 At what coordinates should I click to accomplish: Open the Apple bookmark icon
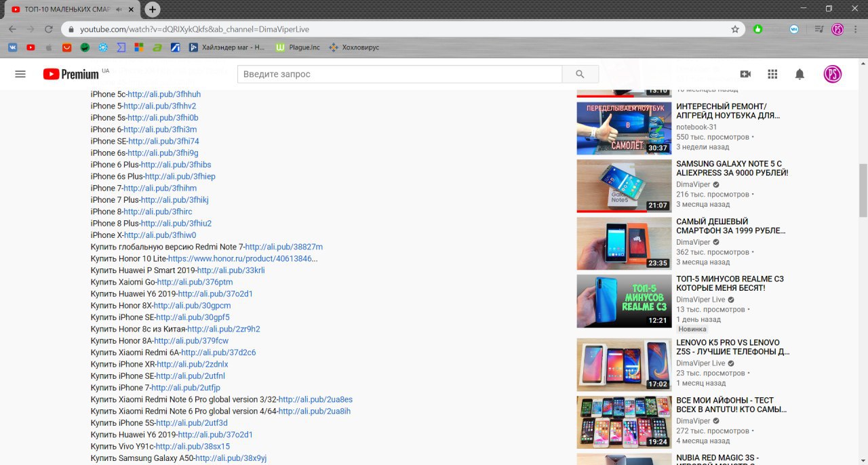click(x=49, y=47)
